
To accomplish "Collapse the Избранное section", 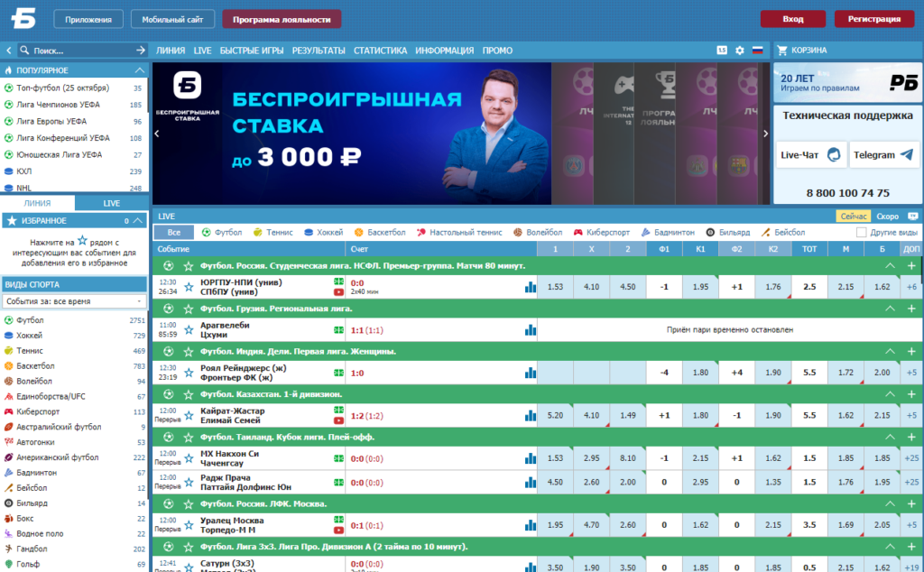I will tap(137, 220).
